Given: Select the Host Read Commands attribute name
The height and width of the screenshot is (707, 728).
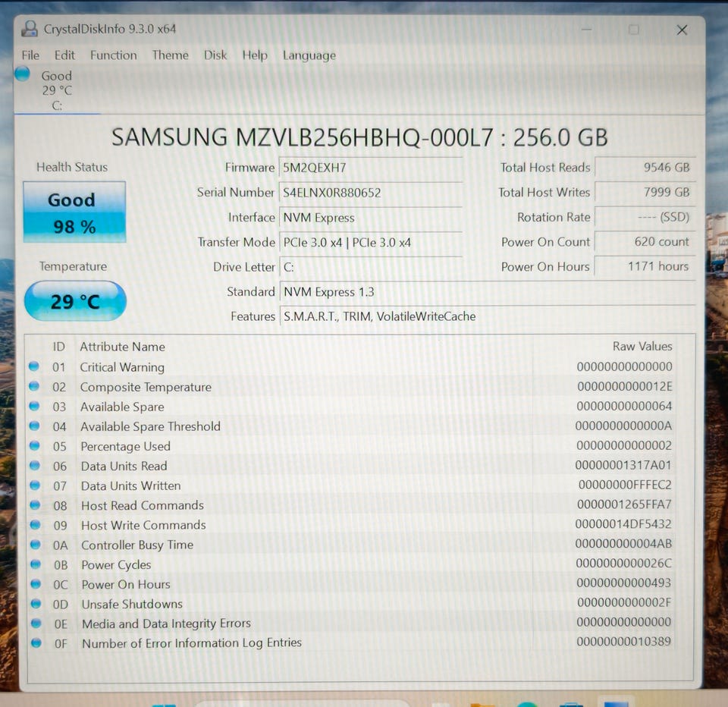Looking at the screenshot, I should pos(143,505).
